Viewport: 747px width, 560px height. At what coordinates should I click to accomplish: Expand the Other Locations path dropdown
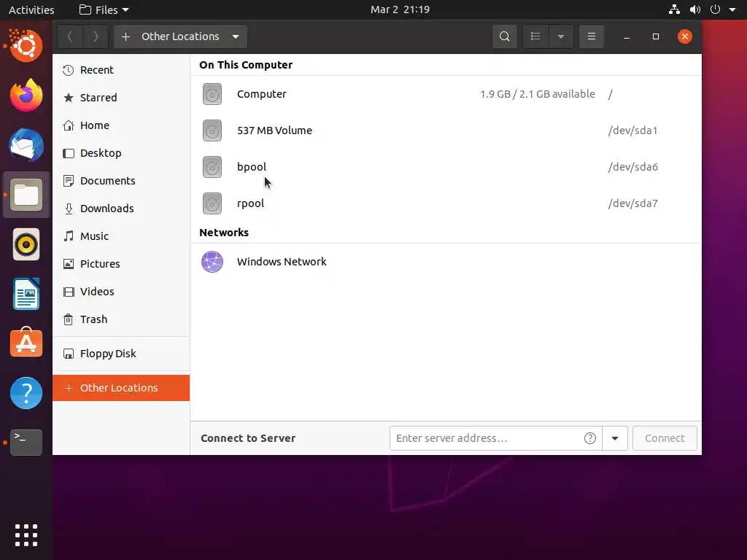click(236, 36)
